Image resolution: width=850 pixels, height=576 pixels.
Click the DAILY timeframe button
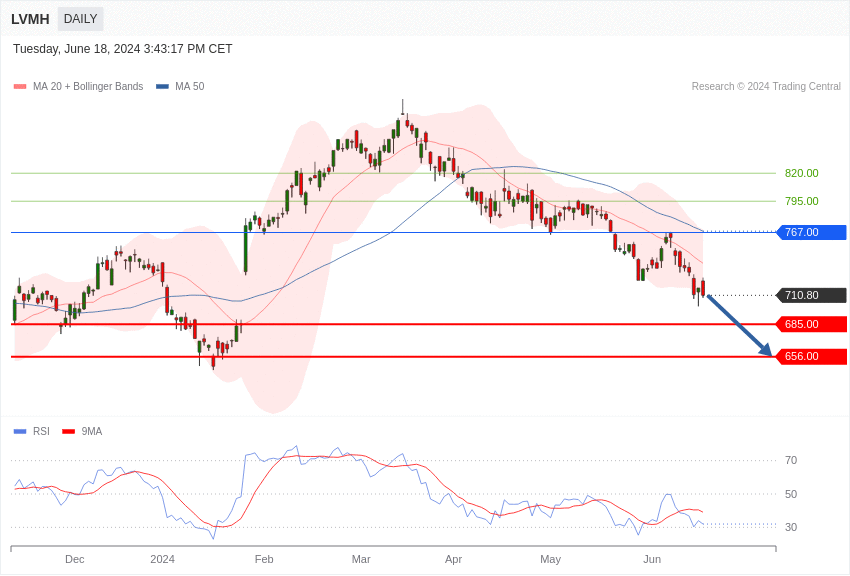coord(80,19)
